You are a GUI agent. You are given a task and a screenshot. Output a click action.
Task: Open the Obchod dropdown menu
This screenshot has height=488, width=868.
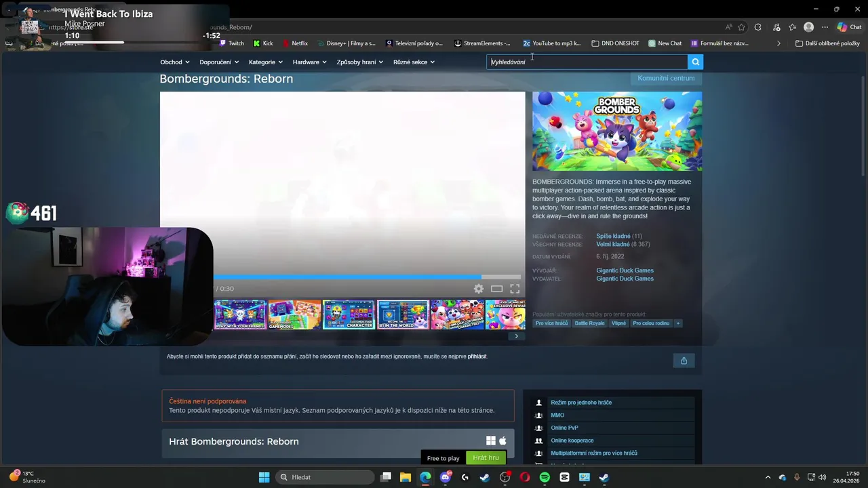[174, 62]
